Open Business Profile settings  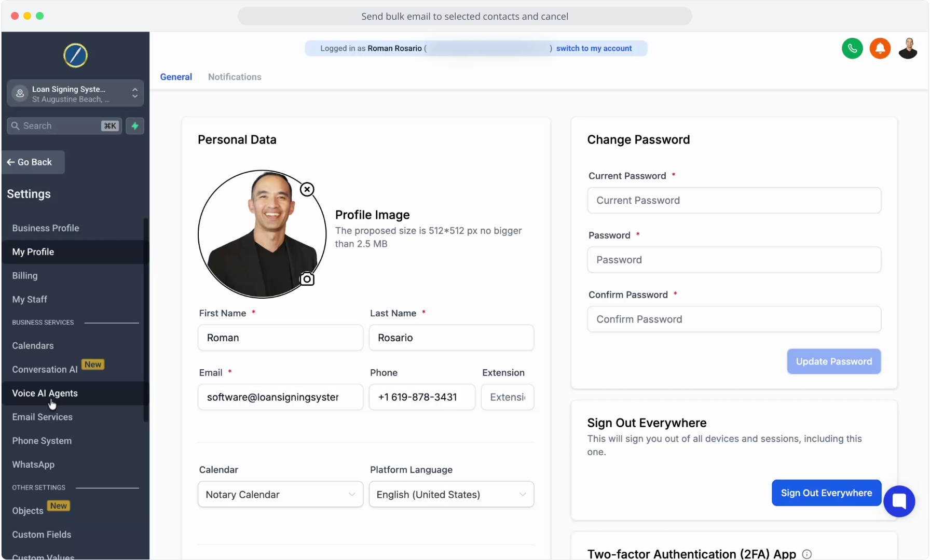46,228
